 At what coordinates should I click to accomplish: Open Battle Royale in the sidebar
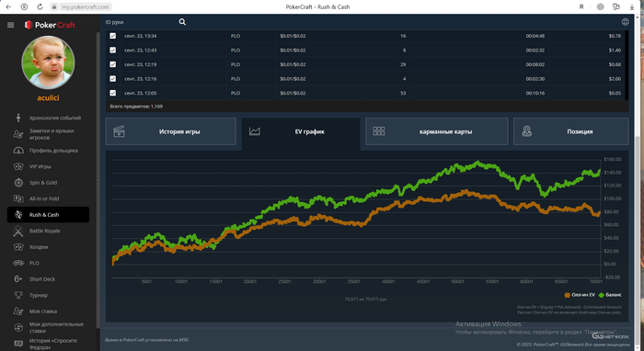click(x=44, y=231)
